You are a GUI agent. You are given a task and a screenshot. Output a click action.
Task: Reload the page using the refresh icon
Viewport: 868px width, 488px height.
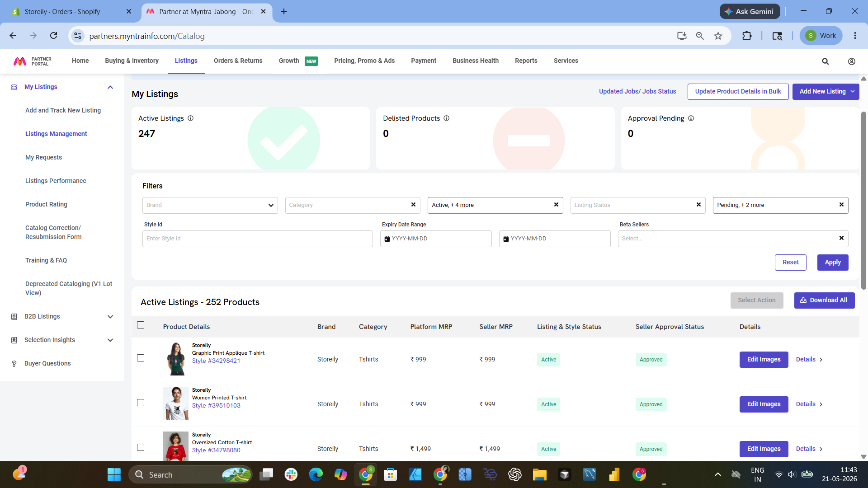point(53,36)
